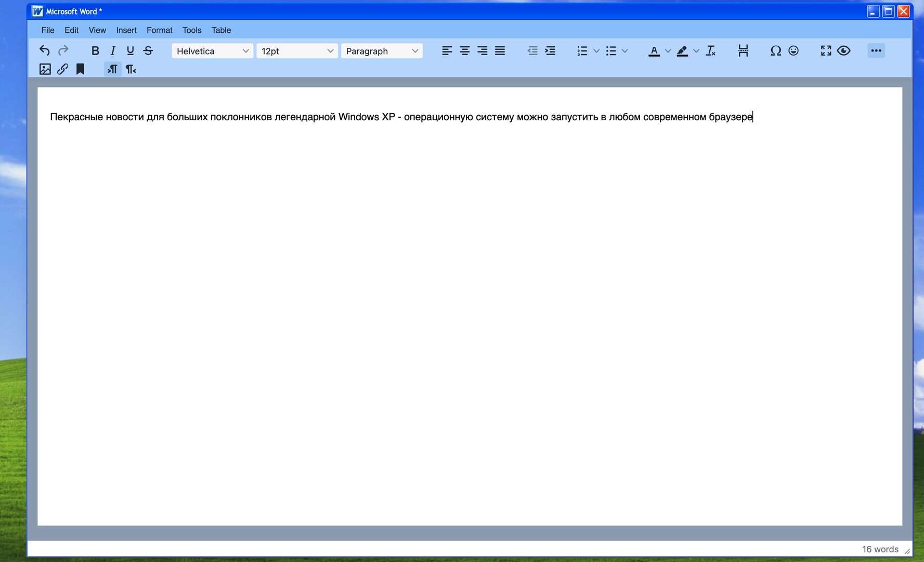Apply the highlight background color
This screenshot has height=562, width=924.
682,50
